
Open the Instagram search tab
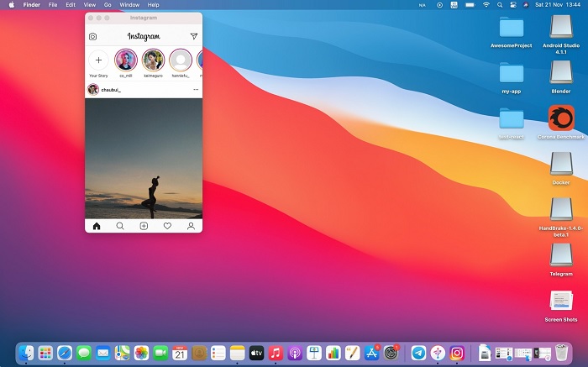[120, 226]
